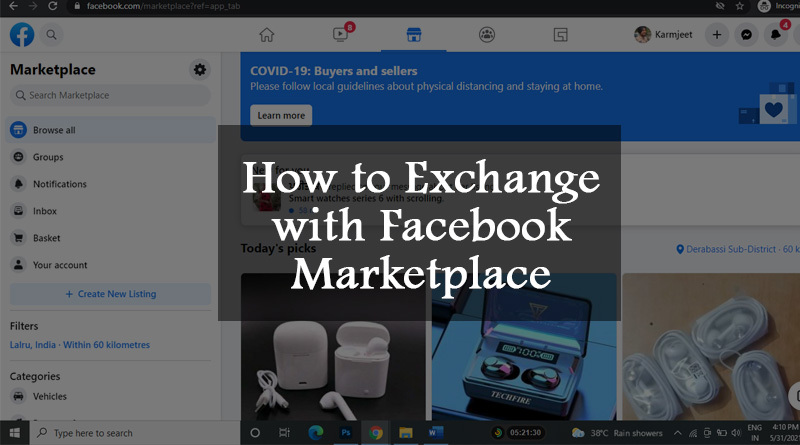The height and width of the screenshot is (445, 800).
Task: Open packaged earphones listing thumbnail
Action: 711,347
